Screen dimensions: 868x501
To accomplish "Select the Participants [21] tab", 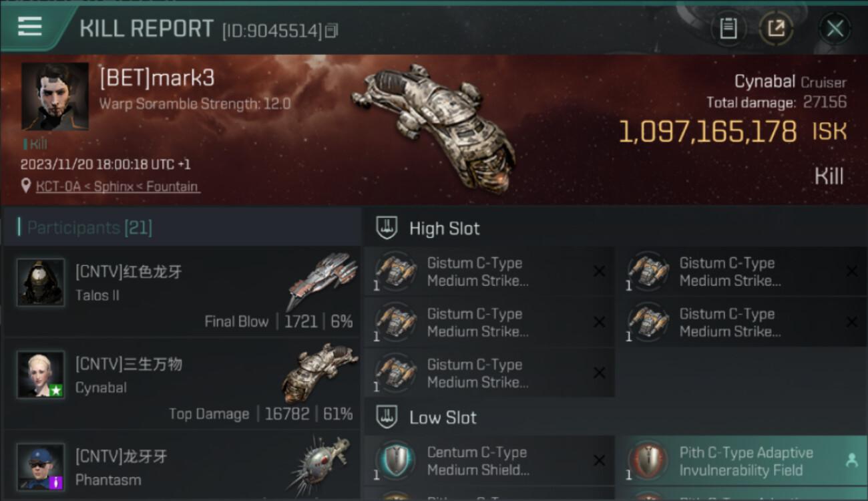I will pyautogui.click(x=89, y=228).
